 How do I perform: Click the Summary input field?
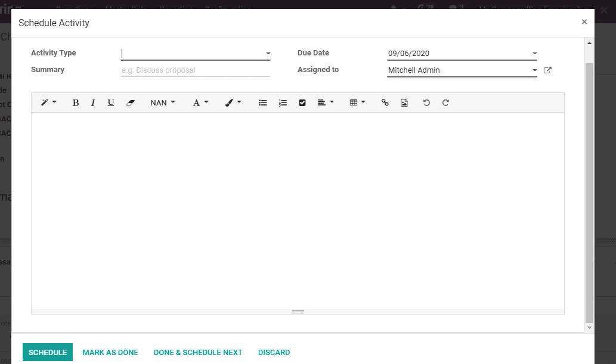point(195,70)
